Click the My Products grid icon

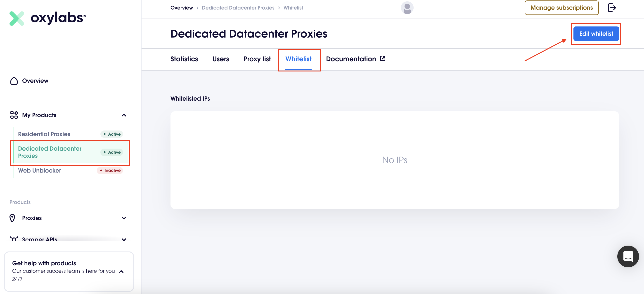[x=14, y=115]
